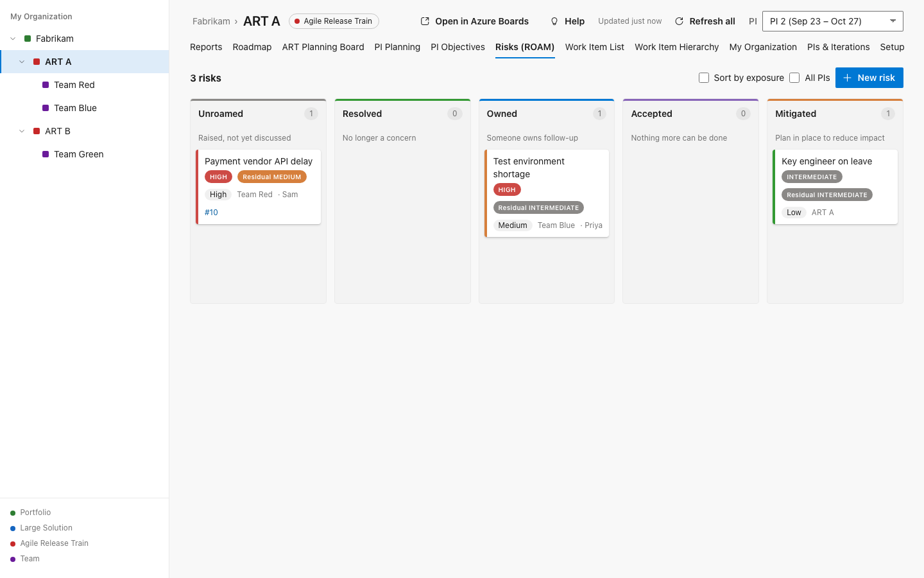The width and height of the screenshot is (924, 578).
Task: Click the plus icon on New risk
Action: pyautogui.click(x=847, y=78)
